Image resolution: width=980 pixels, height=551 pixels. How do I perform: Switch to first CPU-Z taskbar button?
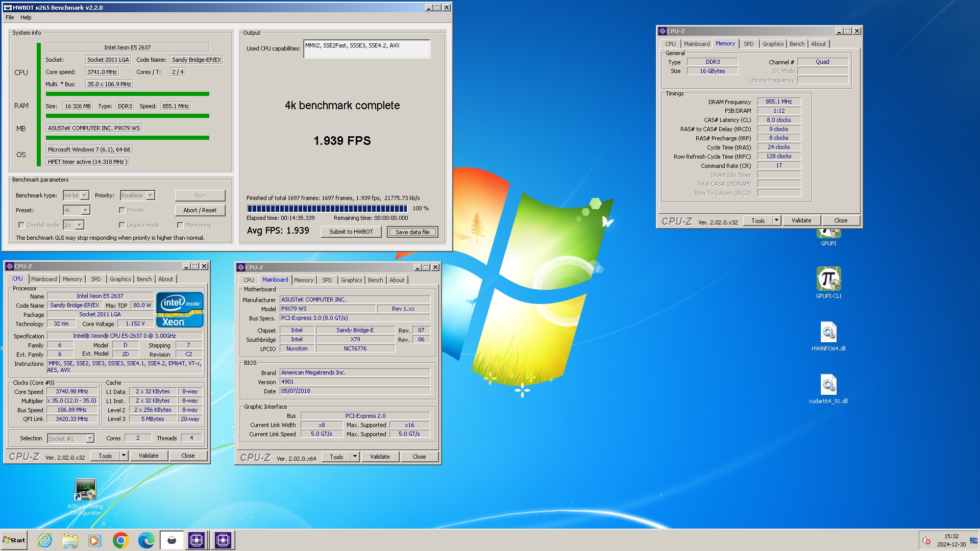197,540
